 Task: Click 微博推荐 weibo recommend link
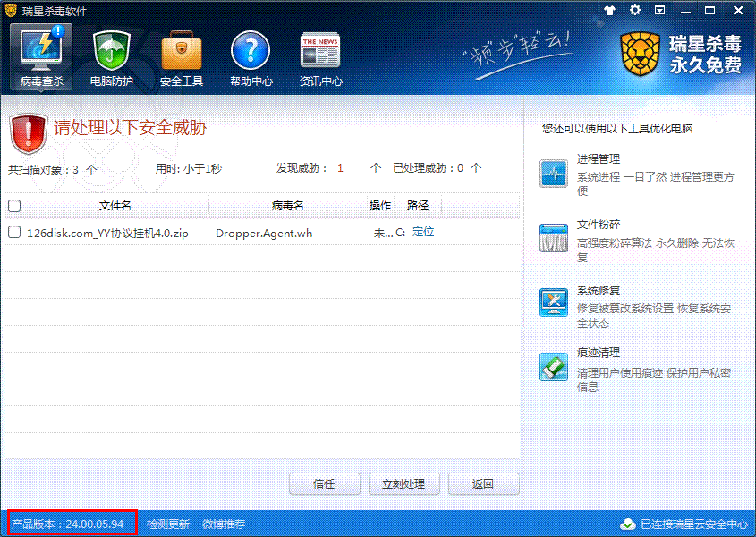coord(224,524)
